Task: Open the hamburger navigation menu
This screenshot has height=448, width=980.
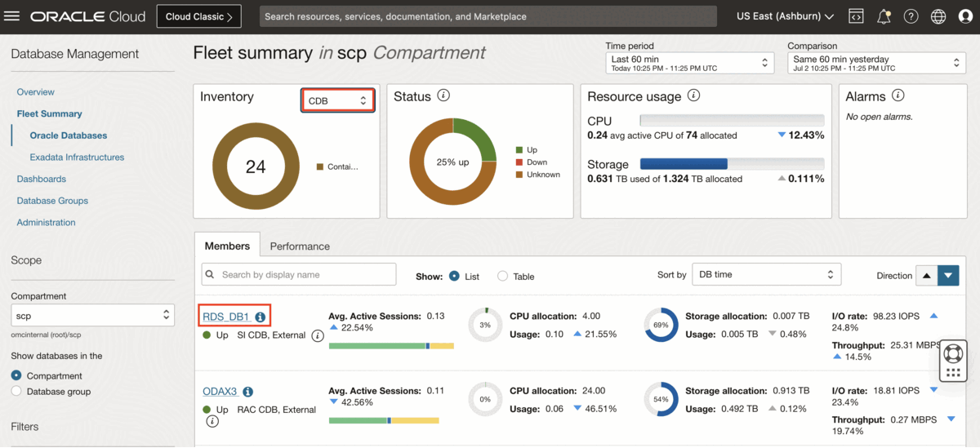Action: (x=12, y=16)
